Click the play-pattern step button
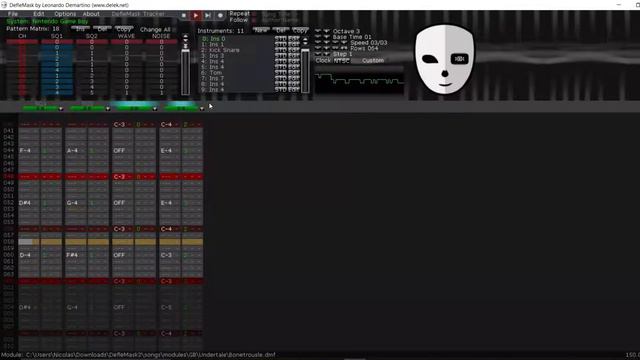The width and height of the screenshot is (640, 360). pos(208,16)
